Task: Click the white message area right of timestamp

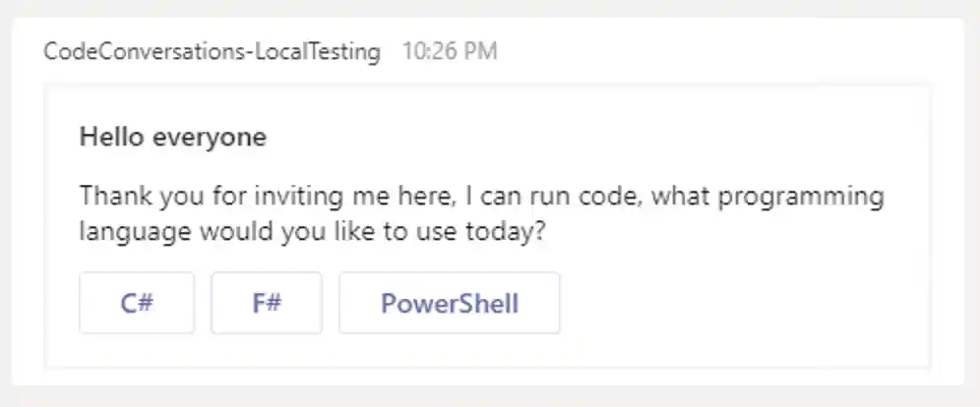Action: pyautogui.click(x=728, y=51)
